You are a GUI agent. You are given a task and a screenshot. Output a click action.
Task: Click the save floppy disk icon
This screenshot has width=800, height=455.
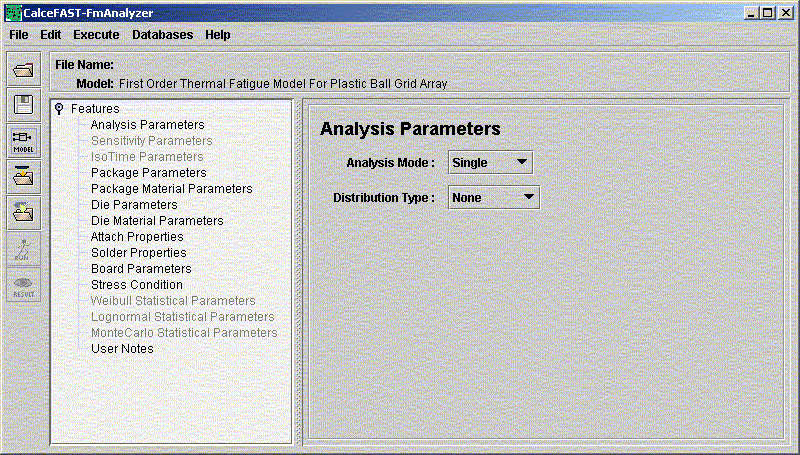[25, 106]
